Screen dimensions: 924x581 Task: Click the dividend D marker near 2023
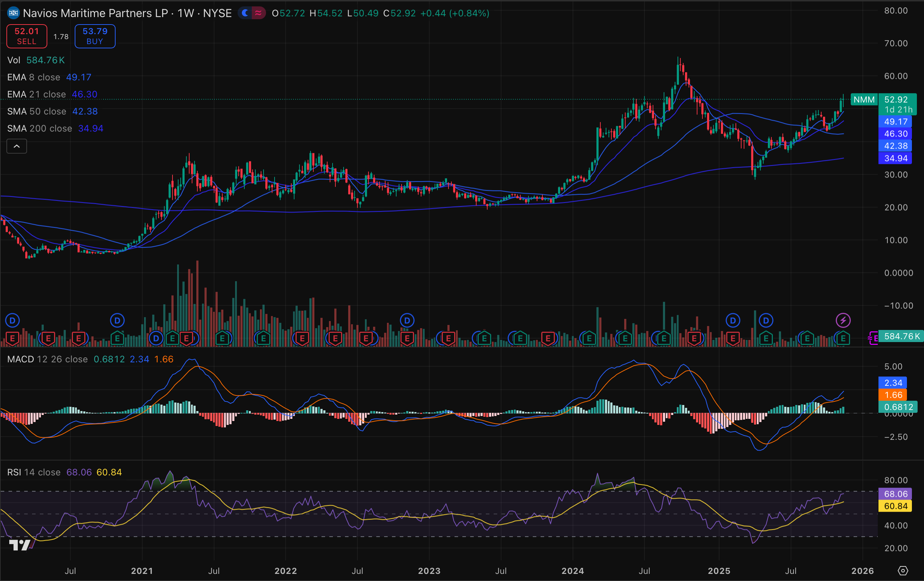point(407,320)
